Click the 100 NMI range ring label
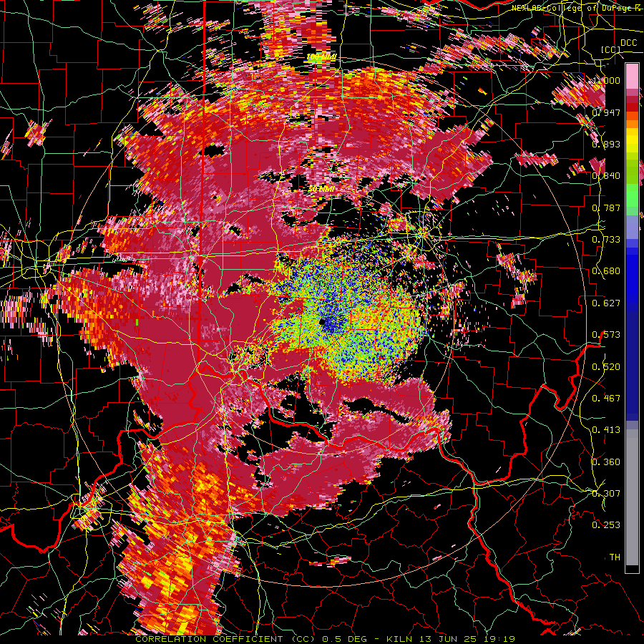Image resolution: width=644 pixels, height=644 pixels. 321,57
